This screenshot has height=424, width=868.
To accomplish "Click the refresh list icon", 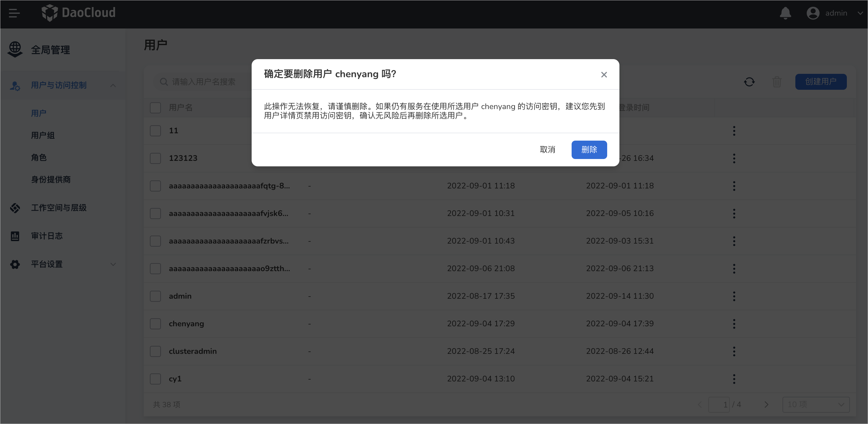I will 749,82.
